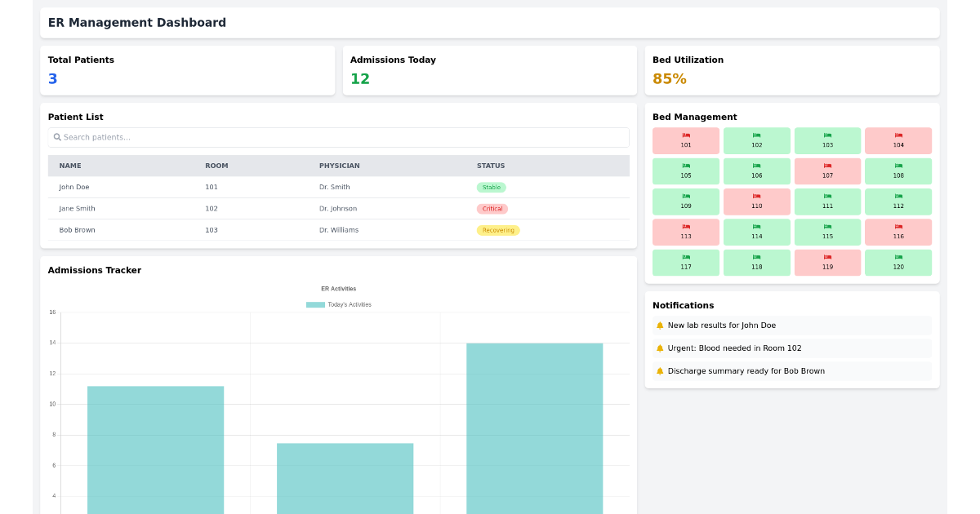980x514 pixels.
Task: Click the Admissions Today count of 12
Action: click(x=360, y=79)
